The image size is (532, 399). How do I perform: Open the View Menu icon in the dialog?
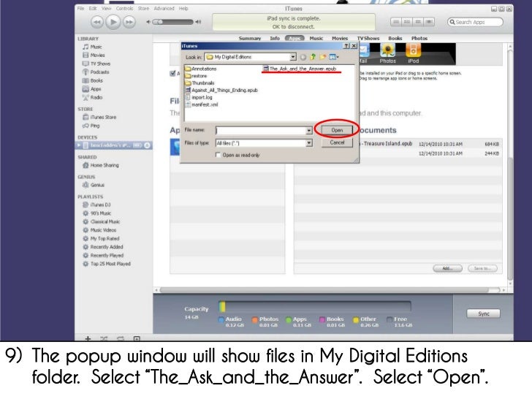pos(334,57)
